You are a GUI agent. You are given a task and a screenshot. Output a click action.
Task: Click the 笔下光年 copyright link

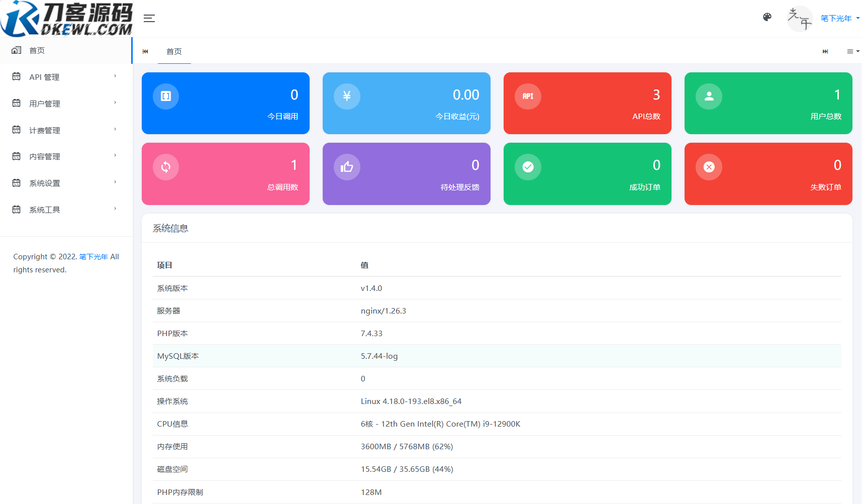(92, 256)
